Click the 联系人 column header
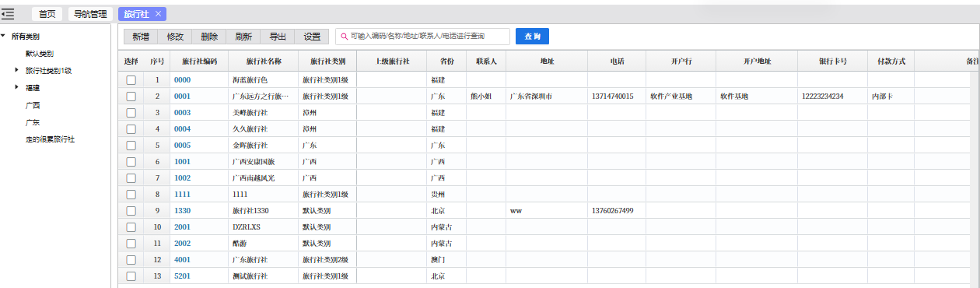Image resolution: width=980 pixels, height=288 pixels. pyautogui.click(x=486, y=61)
